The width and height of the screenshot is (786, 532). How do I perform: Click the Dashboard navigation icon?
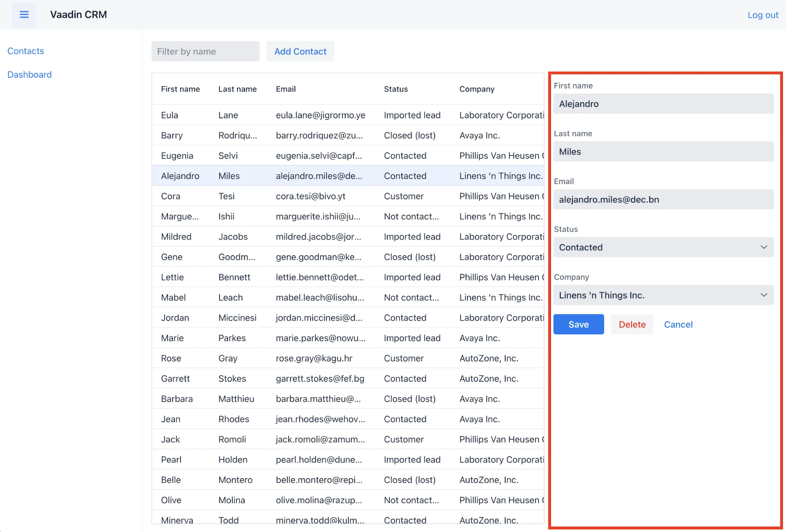coord(29,74)
